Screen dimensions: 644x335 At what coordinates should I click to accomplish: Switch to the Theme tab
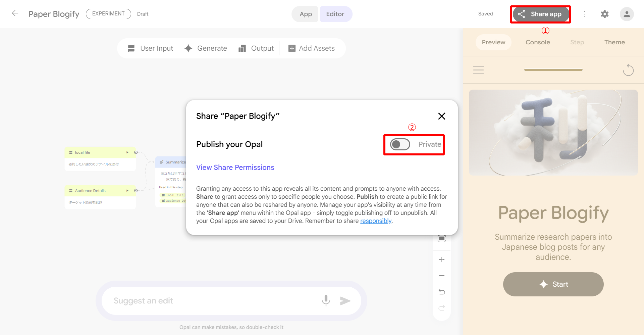click(x=614, y=42)
